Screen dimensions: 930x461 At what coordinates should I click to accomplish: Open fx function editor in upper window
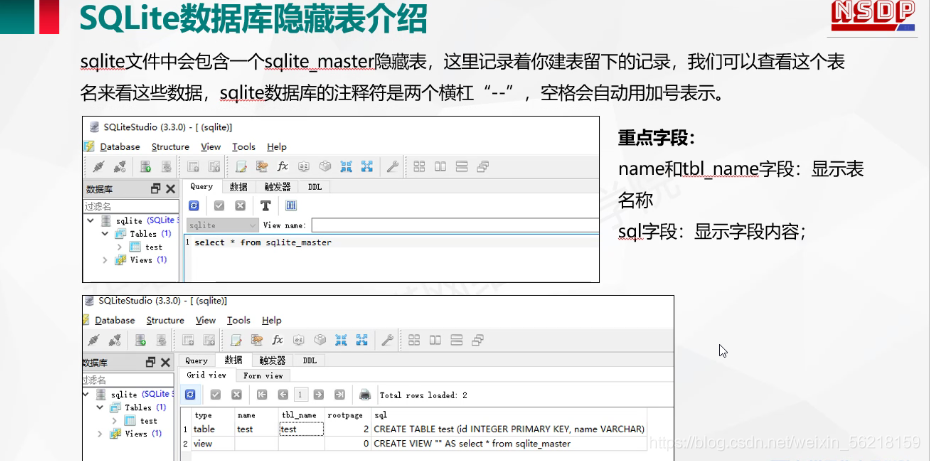point(283,167)
